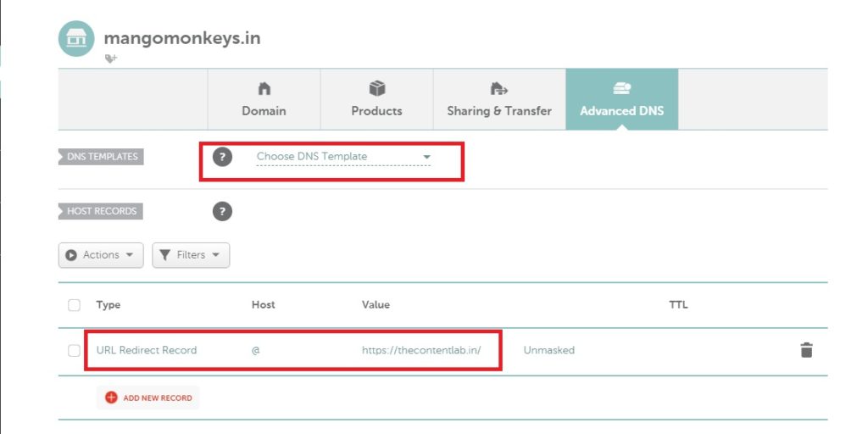Expand the Choose DNS Template dropdown
The width and height of the screenshot is (868, 434).
(x=343, y=157)
